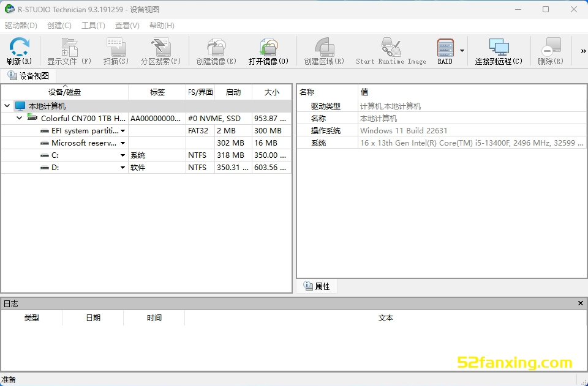Click Connect to Remote (连接到远程) icon
Screen dimensions: 588x386
499,47
